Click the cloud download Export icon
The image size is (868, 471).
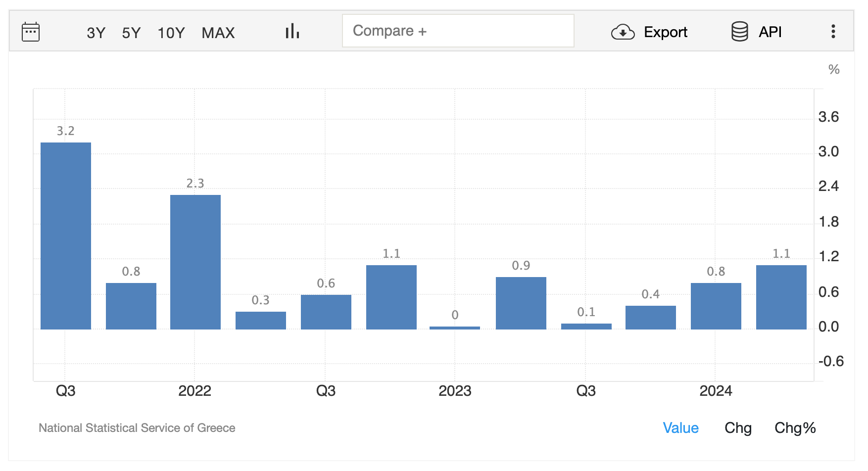point(623,32)
